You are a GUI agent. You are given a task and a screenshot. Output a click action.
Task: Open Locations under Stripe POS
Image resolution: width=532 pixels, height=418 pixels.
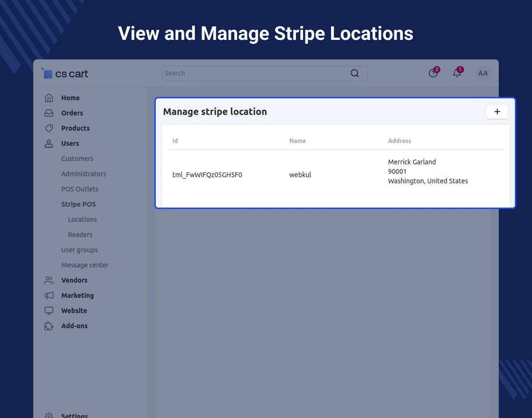pos(82,219)
